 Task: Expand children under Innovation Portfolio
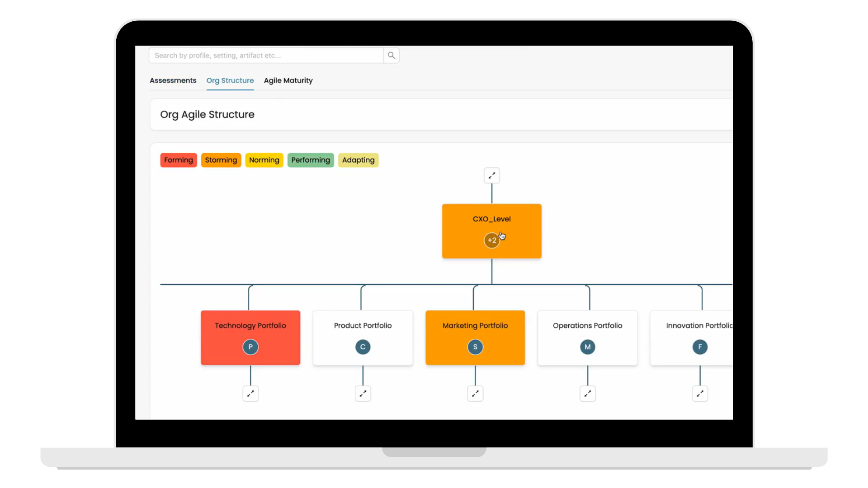pos(700,394)
